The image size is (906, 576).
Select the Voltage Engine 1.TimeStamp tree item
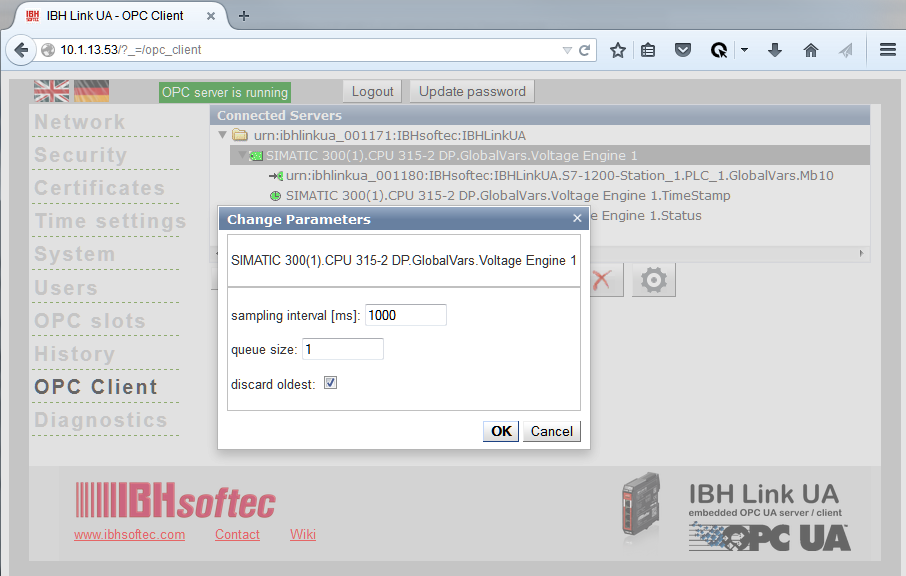pos(507,195)
